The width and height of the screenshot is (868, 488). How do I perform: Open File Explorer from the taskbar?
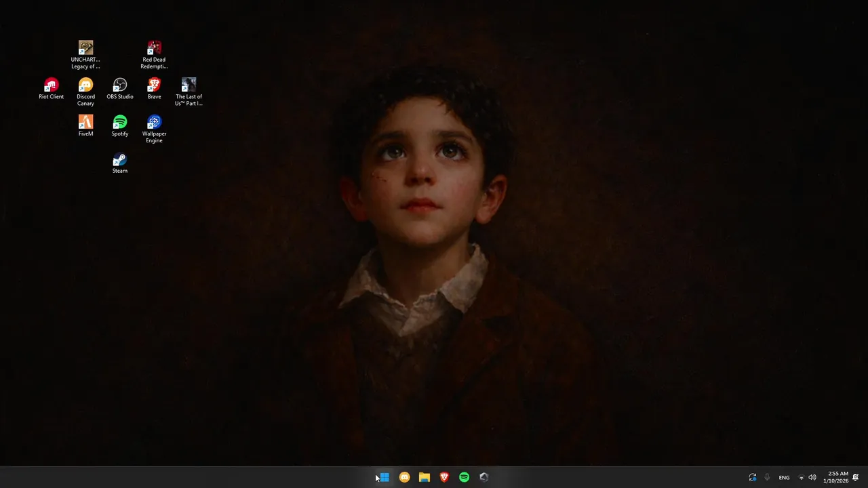point(425,477)
